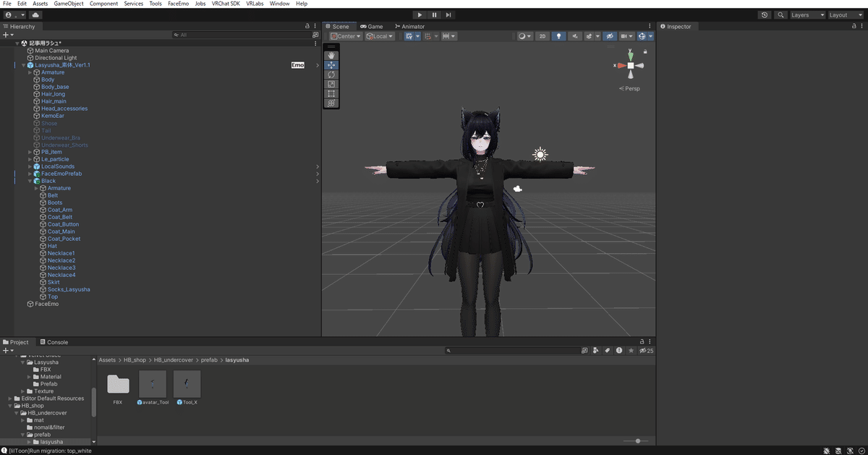Open Undo History
Image resolution: width=868 pixels, height=455 pixels.
(x=765, y=14)
